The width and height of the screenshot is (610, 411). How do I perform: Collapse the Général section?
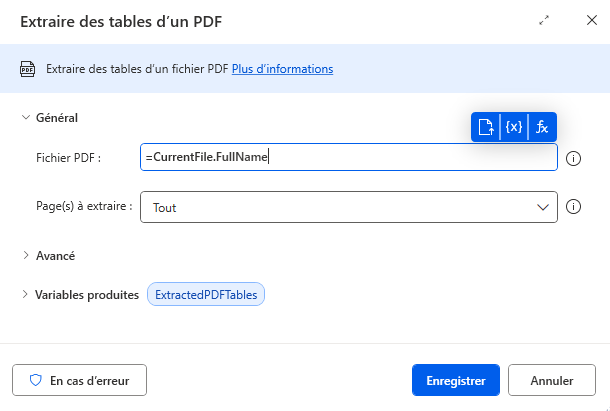26,117
